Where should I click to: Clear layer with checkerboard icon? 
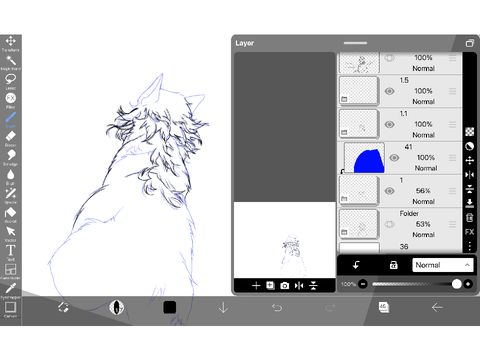[x=470, y=132]
